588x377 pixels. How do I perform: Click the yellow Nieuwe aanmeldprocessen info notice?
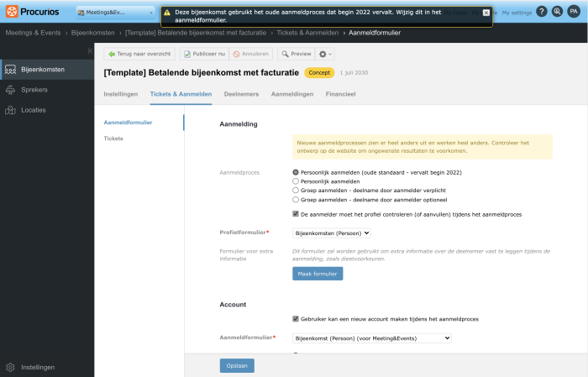click(423, 147)
